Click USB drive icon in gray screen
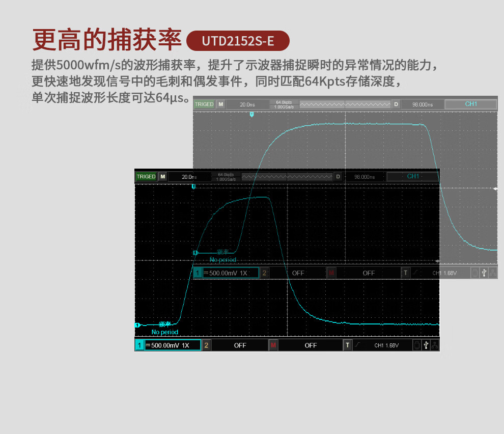This screenshot has height=434, width=504. (x=475, y=273)
